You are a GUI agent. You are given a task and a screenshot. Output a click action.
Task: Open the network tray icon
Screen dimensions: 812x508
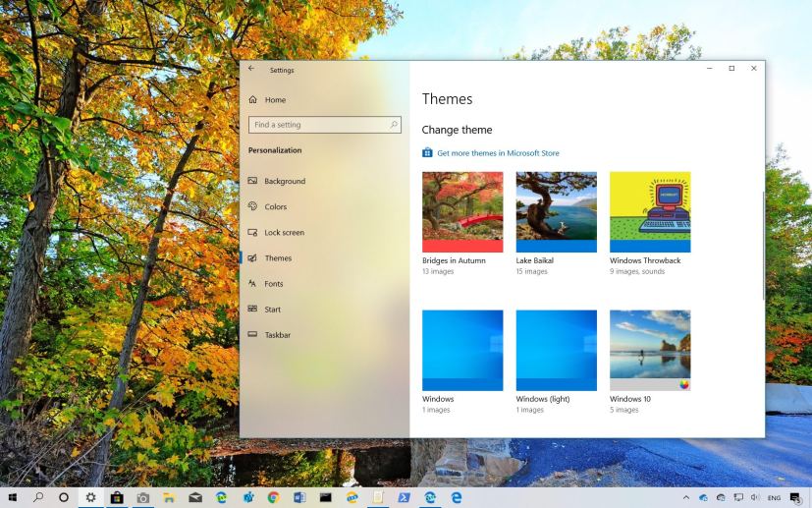tap(738, 498)
